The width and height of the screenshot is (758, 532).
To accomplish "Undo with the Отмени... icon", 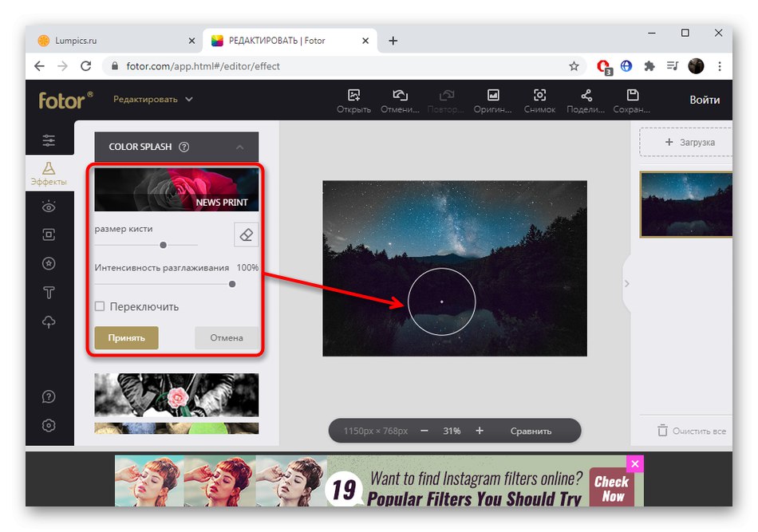I will 400,95.
